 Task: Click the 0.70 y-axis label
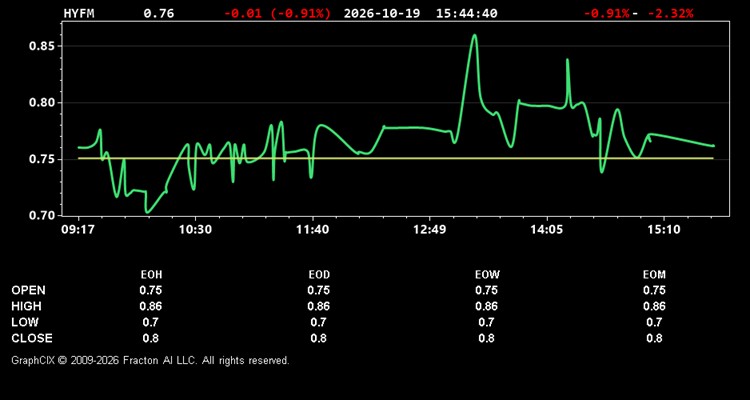[x=43, y=216]
